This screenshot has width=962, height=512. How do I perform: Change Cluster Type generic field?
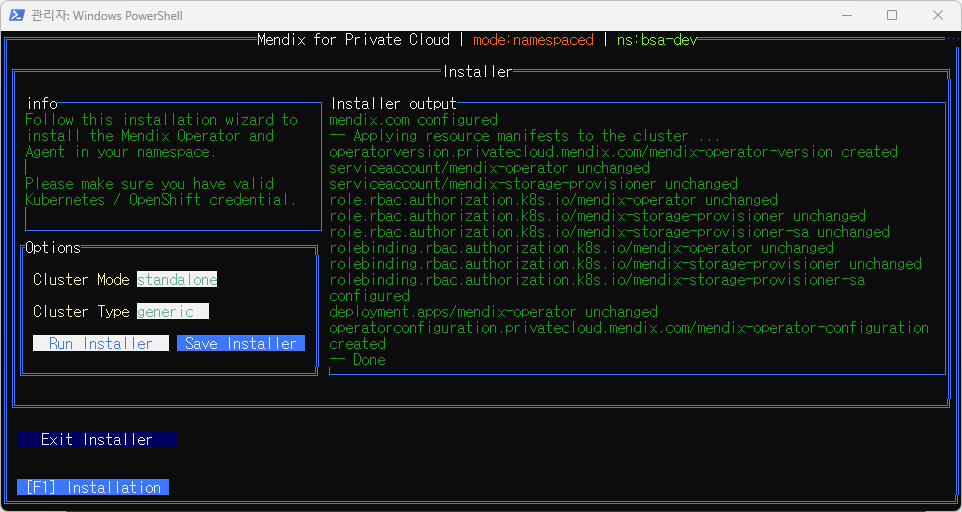172,311
